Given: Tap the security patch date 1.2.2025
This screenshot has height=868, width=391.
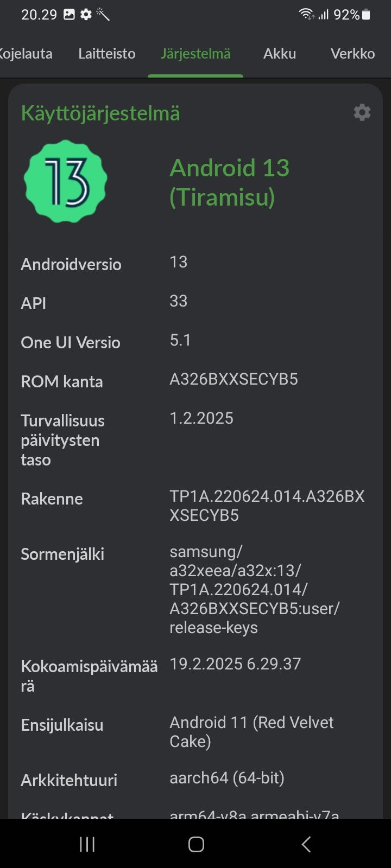Looking at the screenshot, I should click(201, 418).
